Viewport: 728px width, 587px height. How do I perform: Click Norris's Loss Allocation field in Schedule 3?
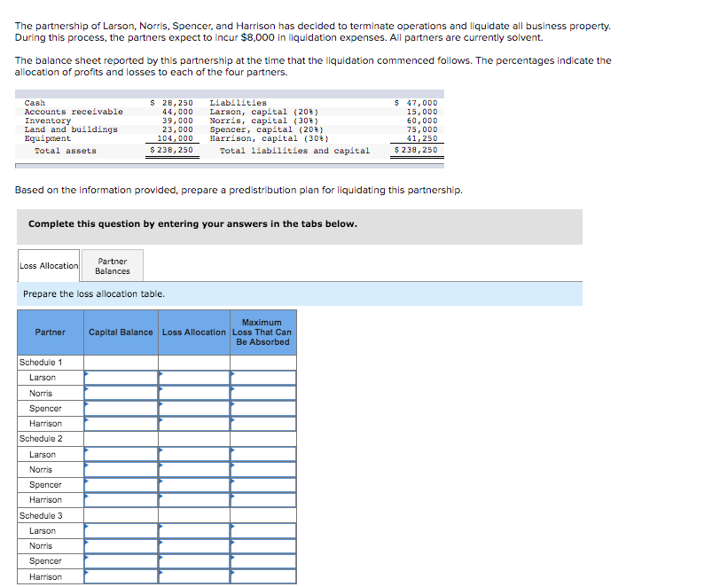194,545
